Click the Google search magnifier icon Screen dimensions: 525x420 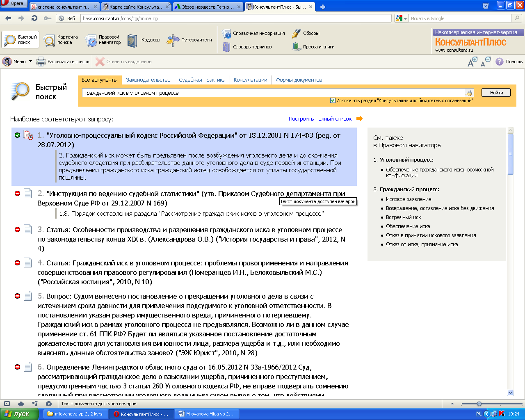[x=517, y=18]
